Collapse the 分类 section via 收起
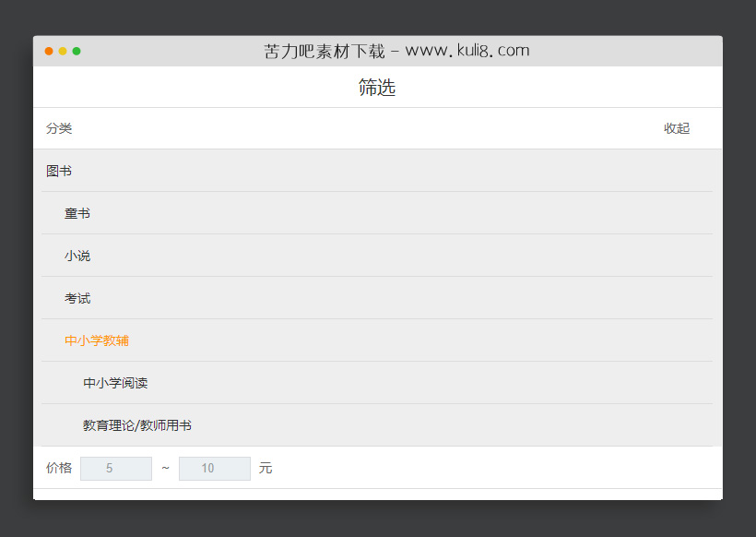The width and height of the screenshot is (756, 537). click(676, 128)
